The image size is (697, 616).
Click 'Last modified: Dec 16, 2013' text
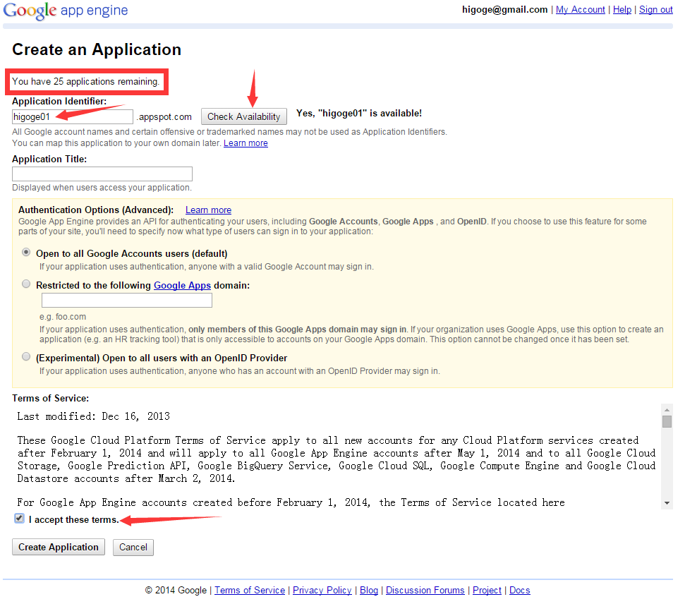click(x=93, y=416)
